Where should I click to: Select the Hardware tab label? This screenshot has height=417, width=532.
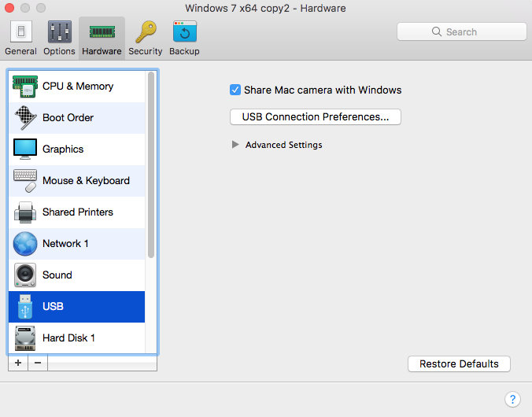point(102,51)
